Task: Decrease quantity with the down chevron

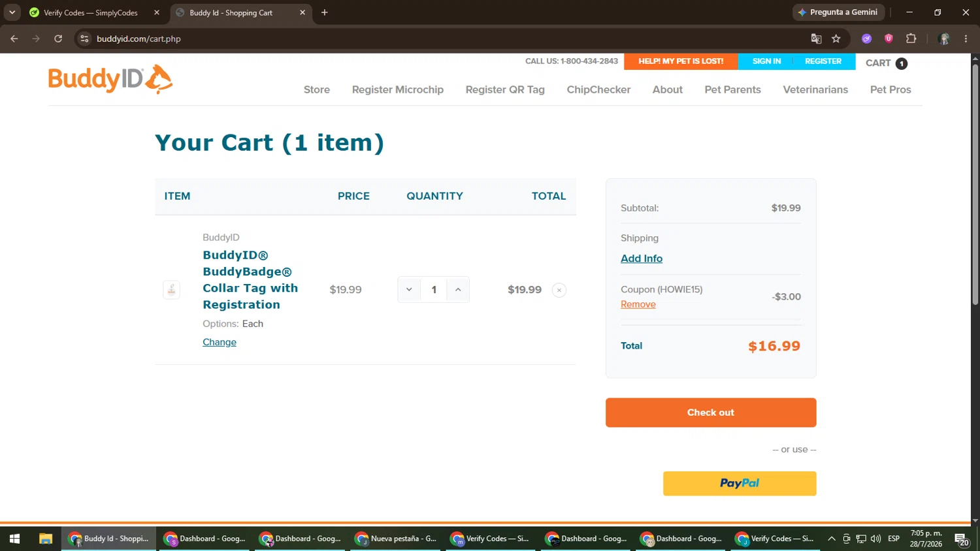Action: coord(409,290)
